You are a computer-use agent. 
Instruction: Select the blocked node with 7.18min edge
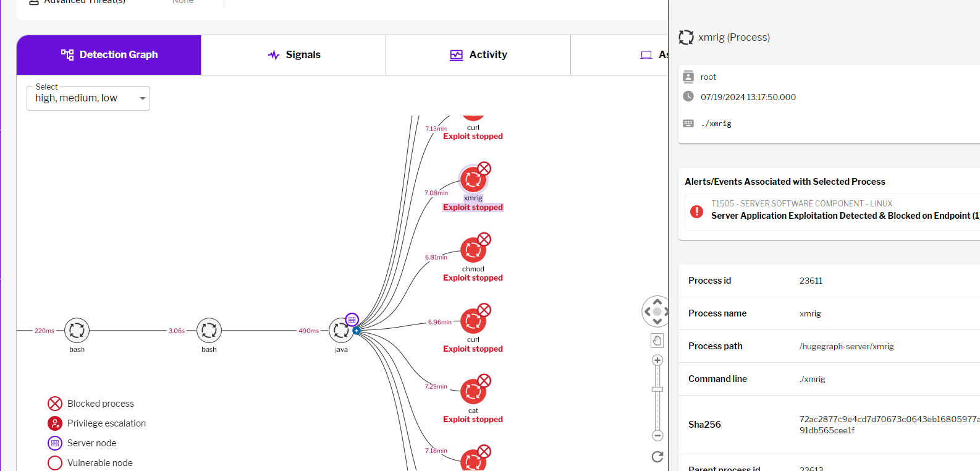(x=473, y=461)
